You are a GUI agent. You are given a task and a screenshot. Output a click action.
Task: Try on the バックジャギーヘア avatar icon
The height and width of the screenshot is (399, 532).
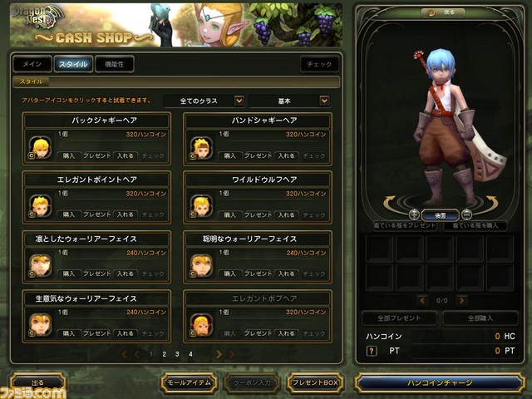point(40,147)
